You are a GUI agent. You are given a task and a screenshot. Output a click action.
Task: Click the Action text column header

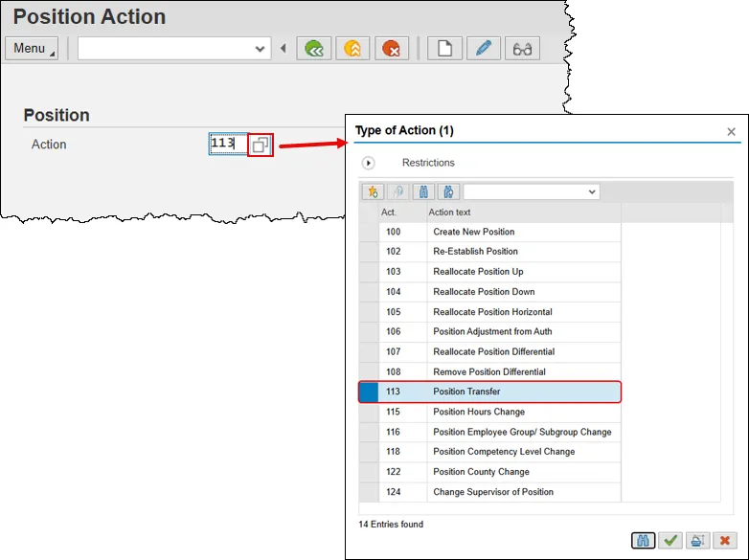(524, 213)
